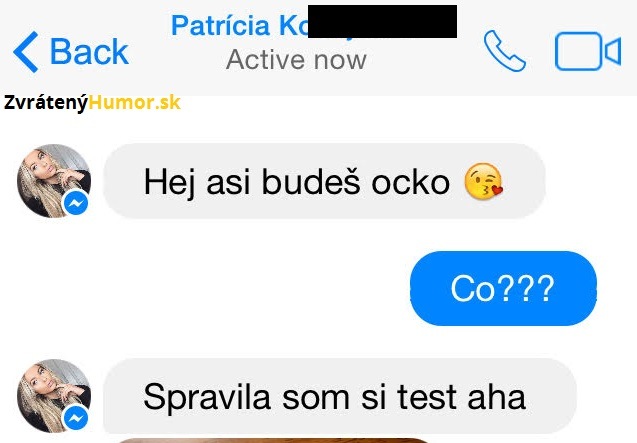
Task: Click the kissing face emoji
Action: [483, 181]
